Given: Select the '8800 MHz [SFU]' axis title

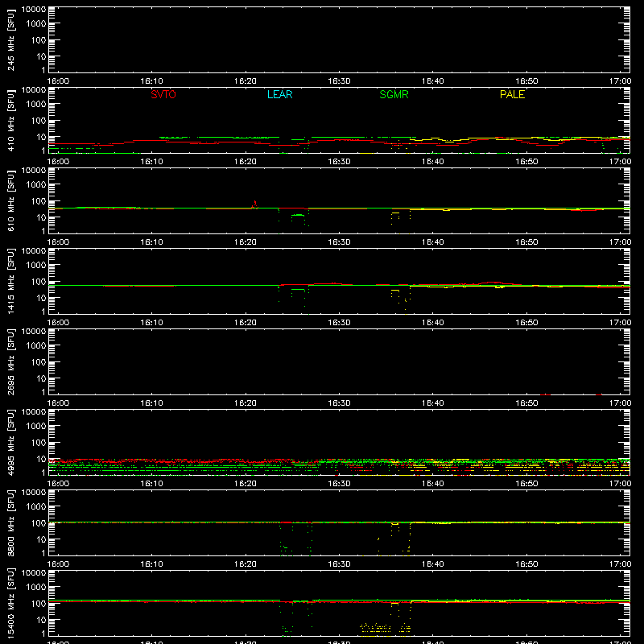Looking at the screenshot, I should coord(10,522).
